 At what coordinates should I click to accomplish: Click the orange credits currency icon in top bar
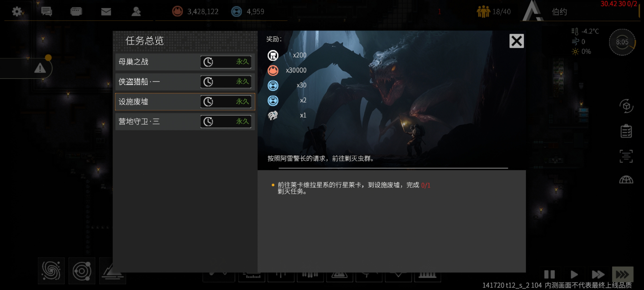tap(177, 12)
